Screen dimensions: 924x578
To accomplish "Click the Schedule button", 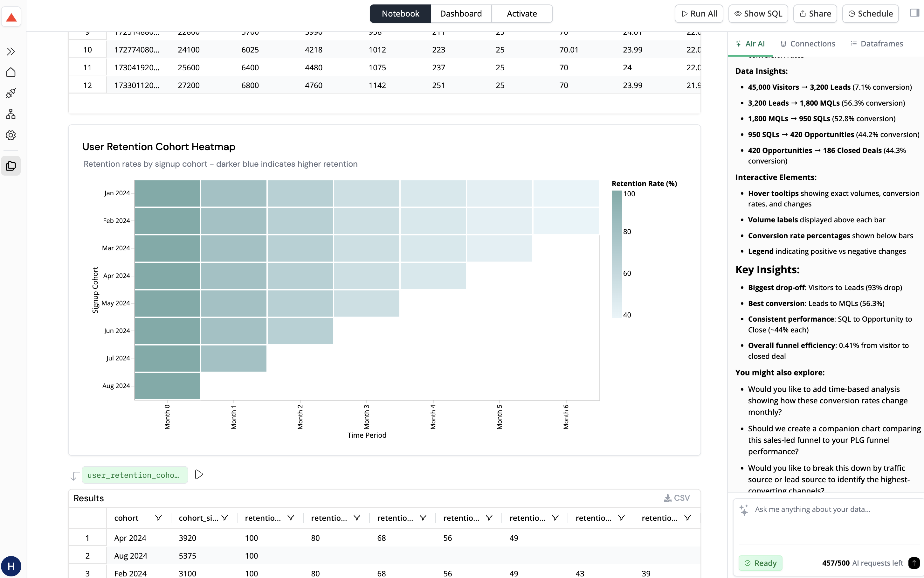I will 870,14.
